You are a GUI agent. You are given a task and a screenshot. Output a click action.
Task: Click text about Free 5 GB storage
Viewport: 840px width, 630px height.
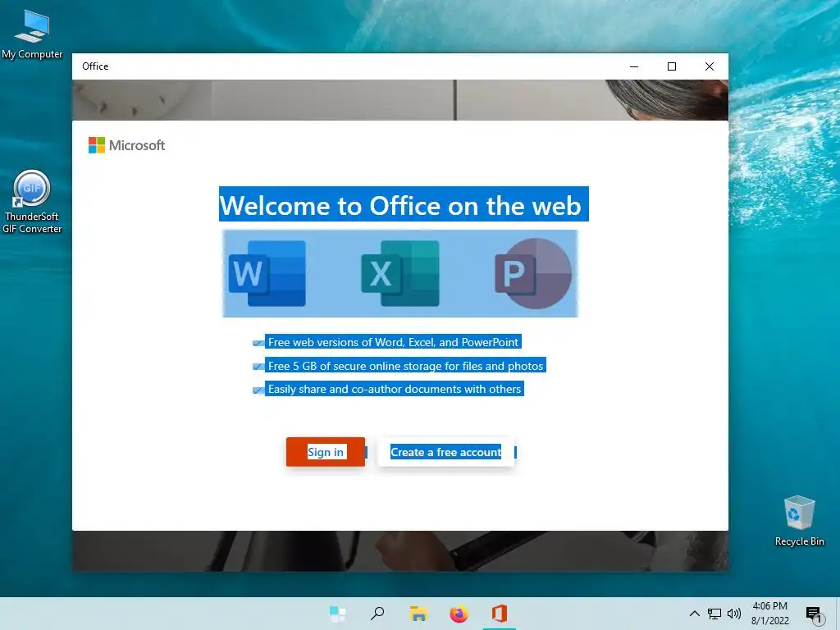[405, 365]
